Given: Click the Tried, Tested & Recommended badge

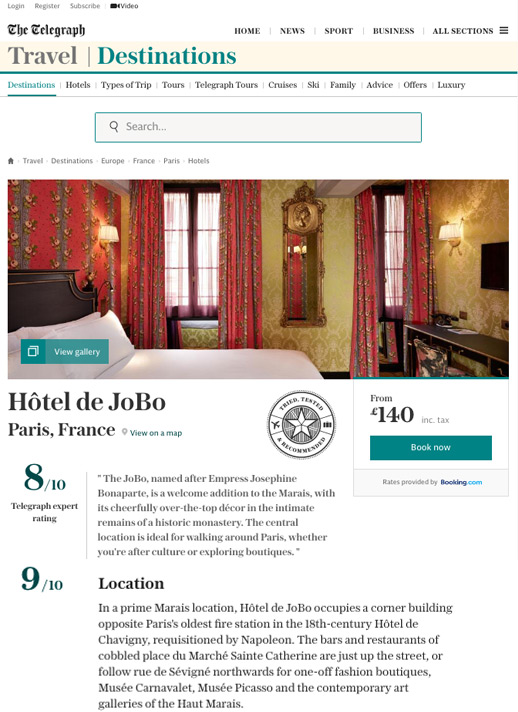Looking at the screenshot, I should [x=301, y=425].
